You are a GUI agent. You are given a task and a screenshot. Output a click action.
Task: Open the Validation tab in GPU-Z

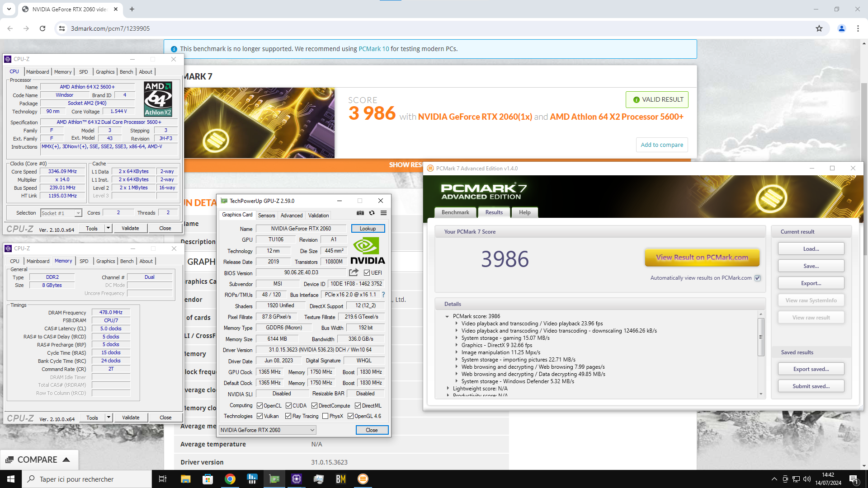[318, 216]
